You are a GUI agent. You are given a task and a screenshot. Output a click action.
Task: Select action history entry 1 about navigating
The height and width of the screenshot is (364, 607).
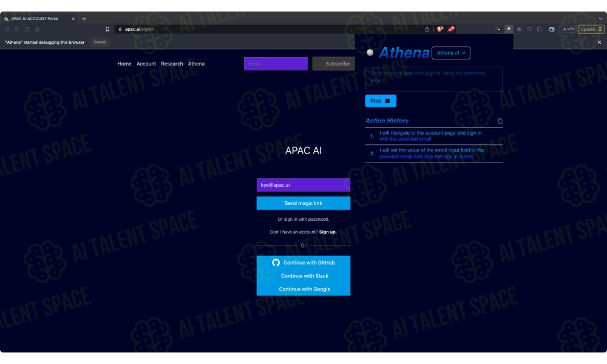(x=433, y=136)
